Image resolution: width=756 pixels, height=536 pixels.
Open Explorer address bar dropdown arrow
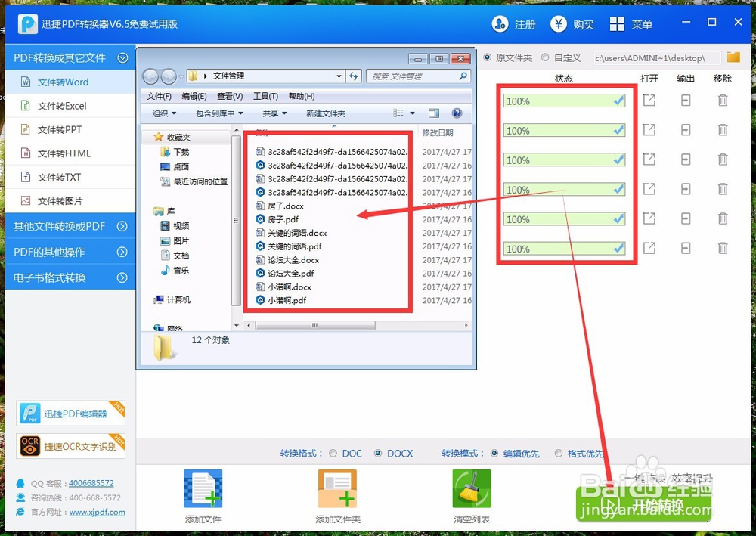(x=339, y=76)
